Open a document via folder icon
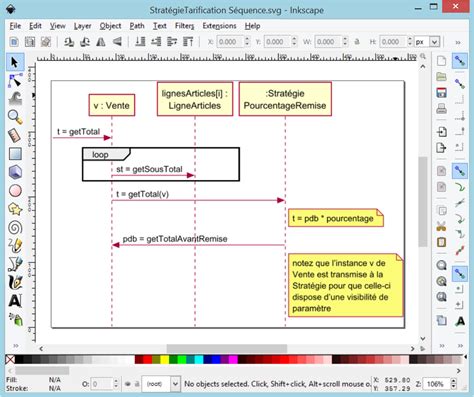This screenshot has height=397, width=474. click(x=441, y=77)
